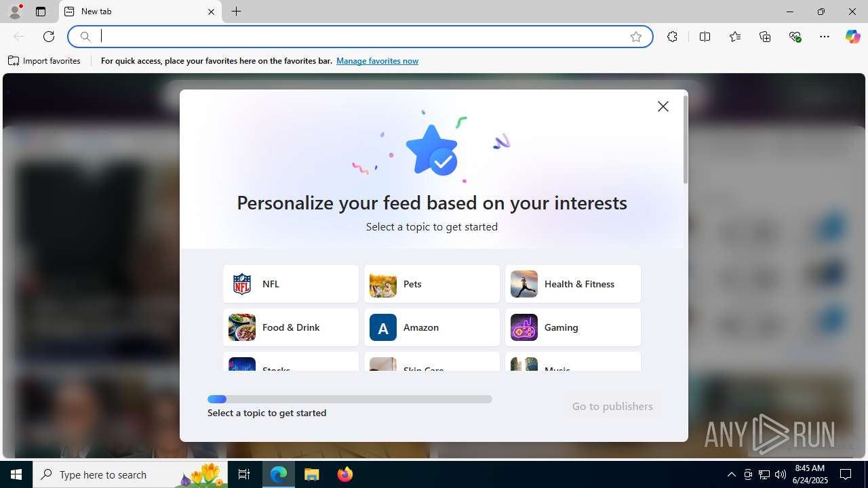Click the taskbar search box

[x=132, y=474]
